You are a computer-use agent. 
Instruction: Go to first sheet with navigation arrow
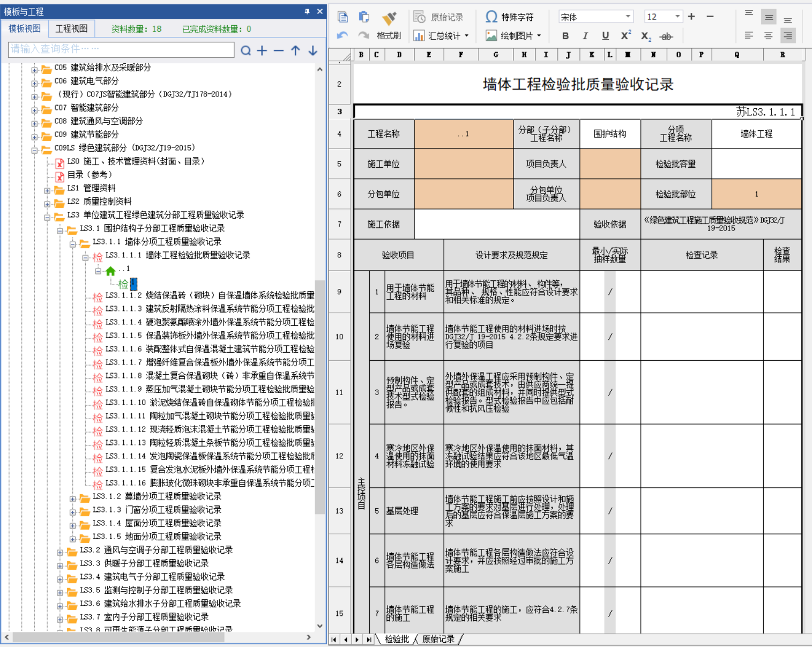[334, 639]
